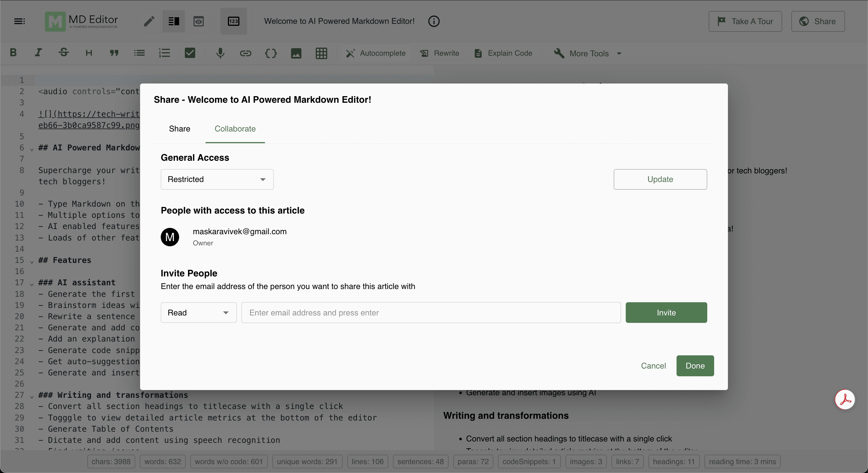Toggle bold formatting
The image size is (868, 473).
(13, 53)
